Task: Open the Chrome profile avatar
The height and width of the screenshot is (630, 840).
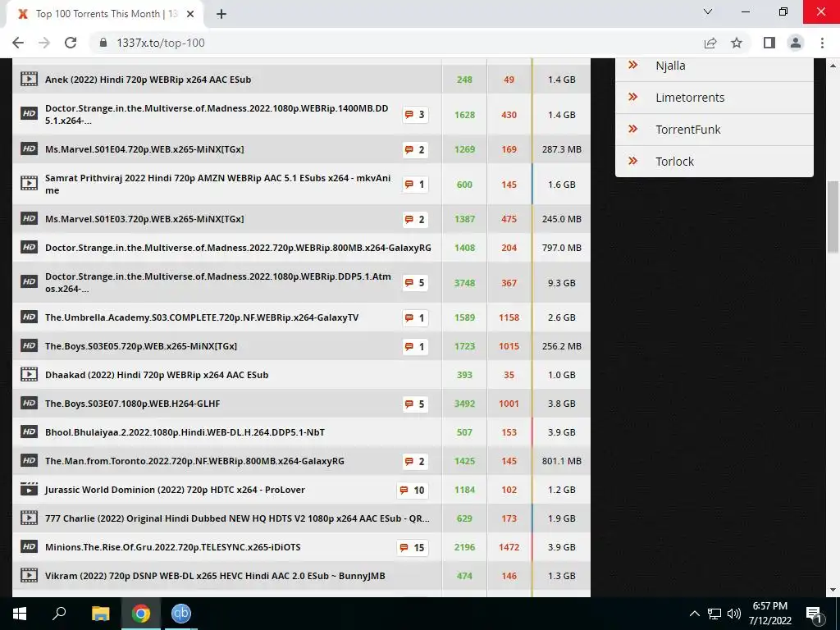Action: tap(796, 43)
